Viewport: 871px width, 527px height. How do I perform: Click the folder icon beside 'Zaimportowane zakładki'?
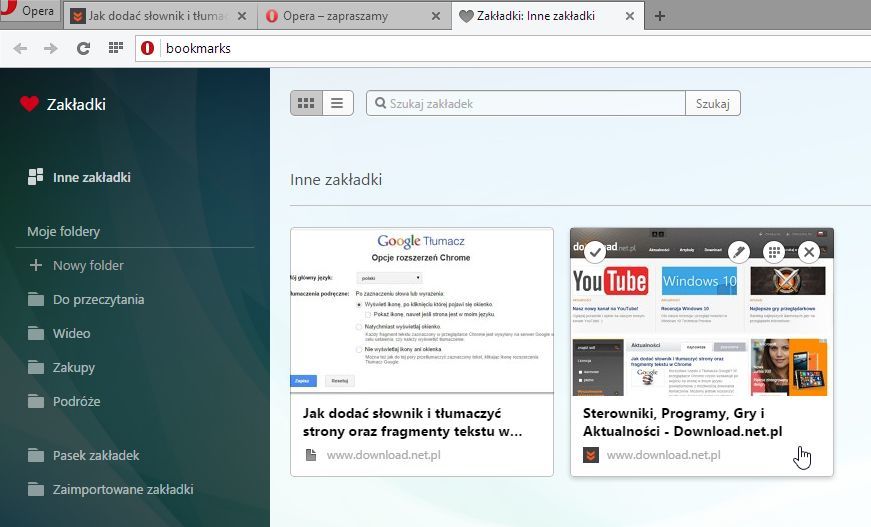click(x=36, y=490)
